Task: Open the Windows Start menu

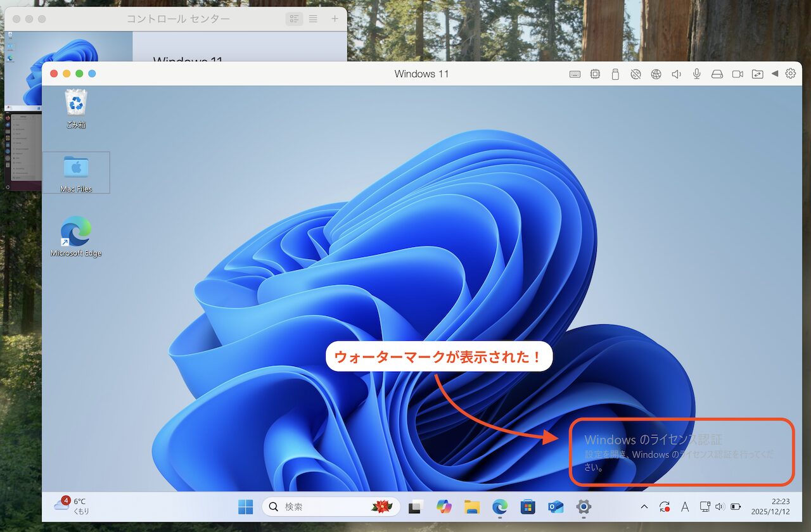Action: tap(245, 507)
